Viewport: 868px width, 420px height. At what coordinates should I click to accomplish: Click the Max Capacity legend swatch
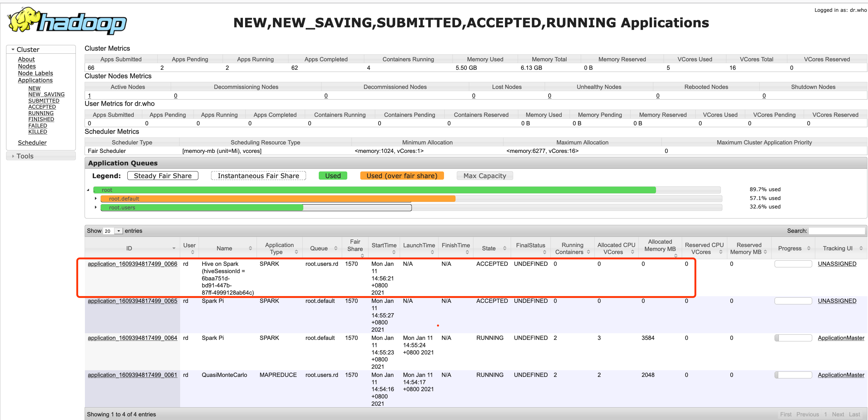pos(485,176)
